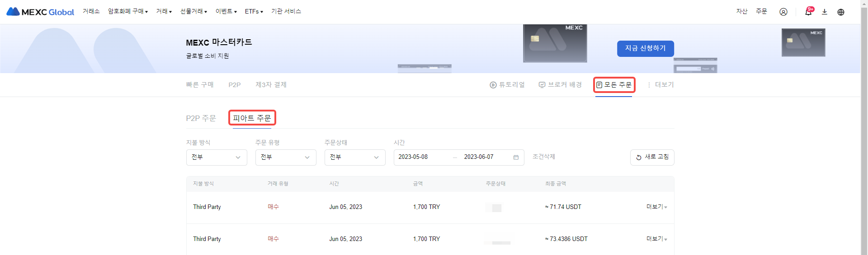The width and height of the screenshot is (868, 255).
Task: Open the notifications bell icon
Action: (808, 12)
